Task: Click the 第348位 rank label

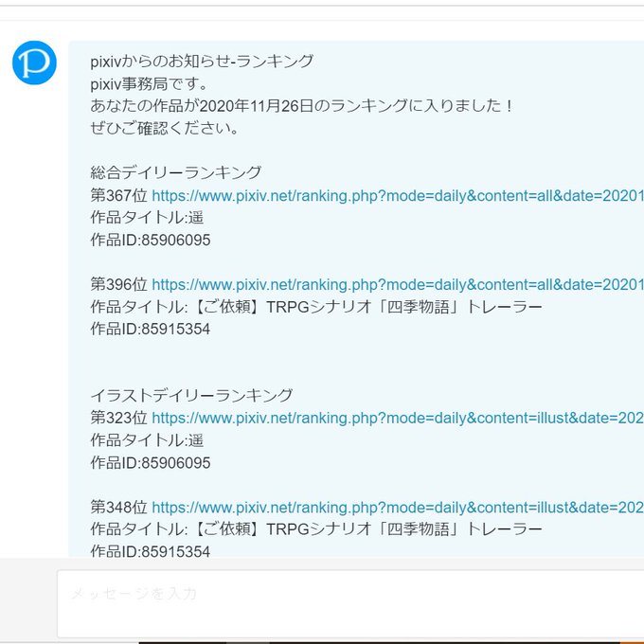Action: click(118, 508)
